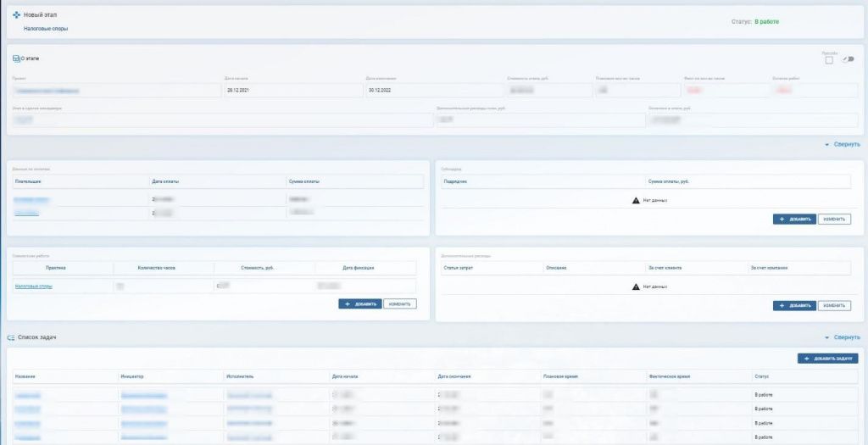Click warning icon in Субподряд table
Viewport: 868px width, 445px height.
[x=636, y=199]
